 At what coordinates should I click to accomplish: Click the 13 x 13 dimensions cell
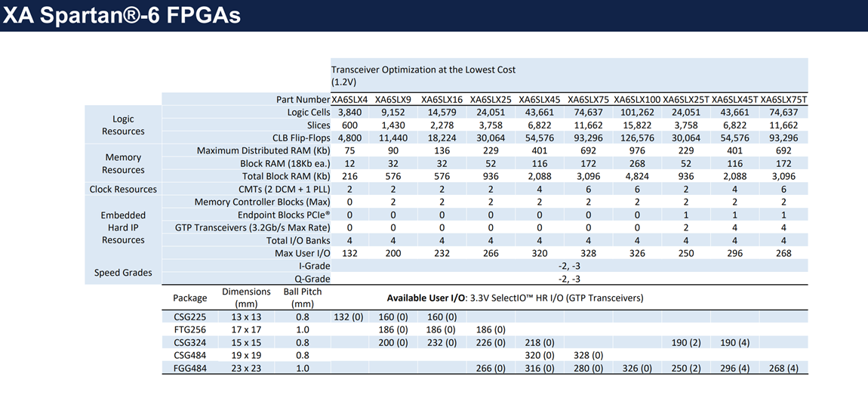tap(246, 317)
